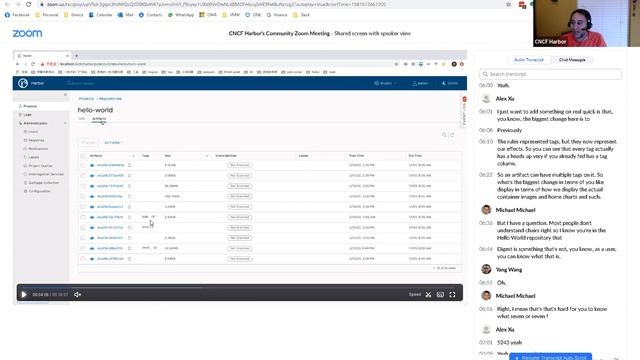Jump to transcript timestamp 06:01

485,111
